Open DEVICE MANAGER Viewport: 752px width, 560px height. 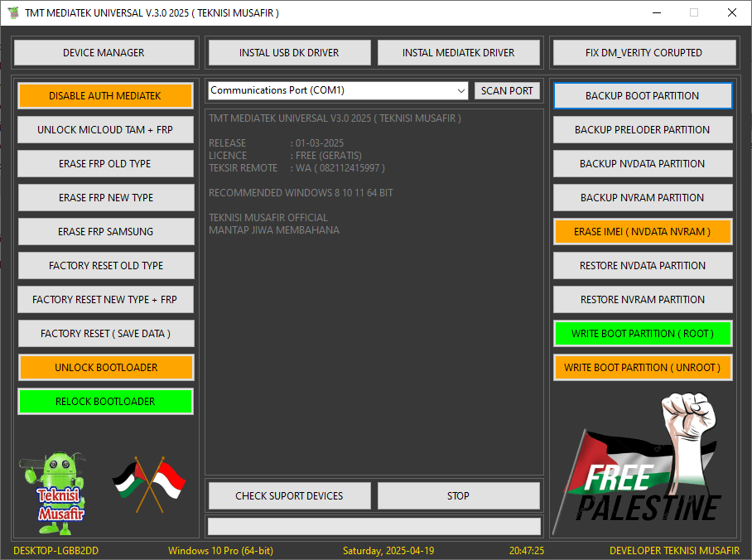tap(104, 52)
